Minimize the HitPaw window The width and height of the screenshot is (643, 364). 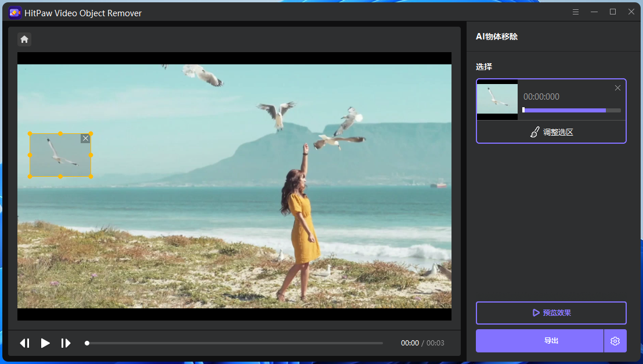point(594,12)
